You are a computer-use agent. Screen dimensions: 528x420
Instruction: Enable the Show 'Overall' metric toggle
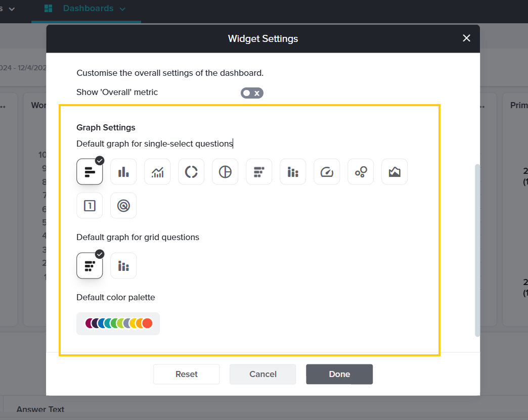click(252, 93)
